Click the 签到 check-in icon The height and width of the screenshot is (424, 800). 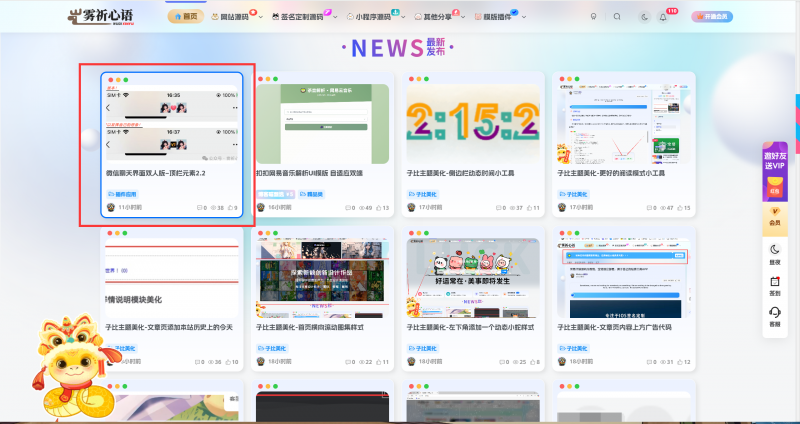coord(776,285)
